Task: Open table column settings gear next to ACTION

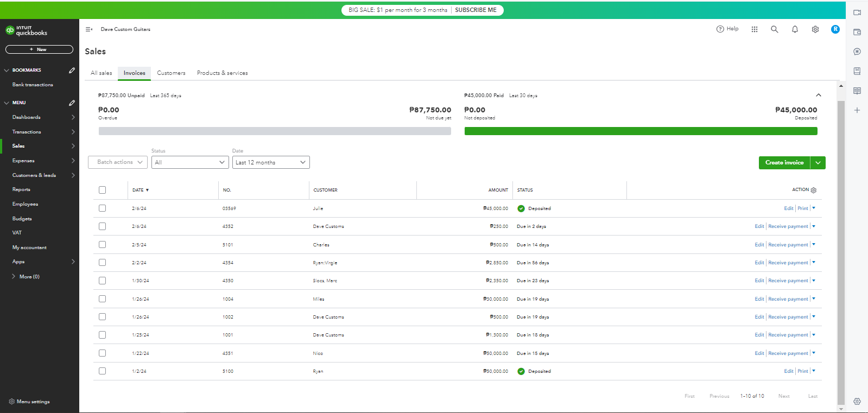Action: (x=814, y=190)
